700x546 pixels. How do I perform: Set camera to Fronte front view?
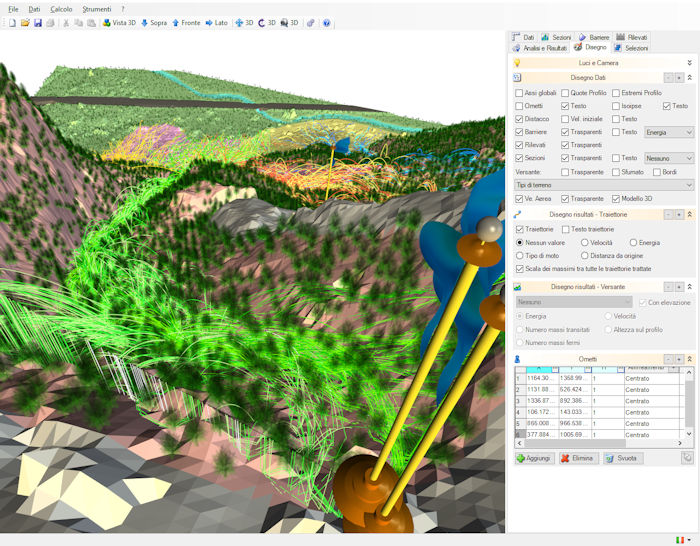coord(186,22)
